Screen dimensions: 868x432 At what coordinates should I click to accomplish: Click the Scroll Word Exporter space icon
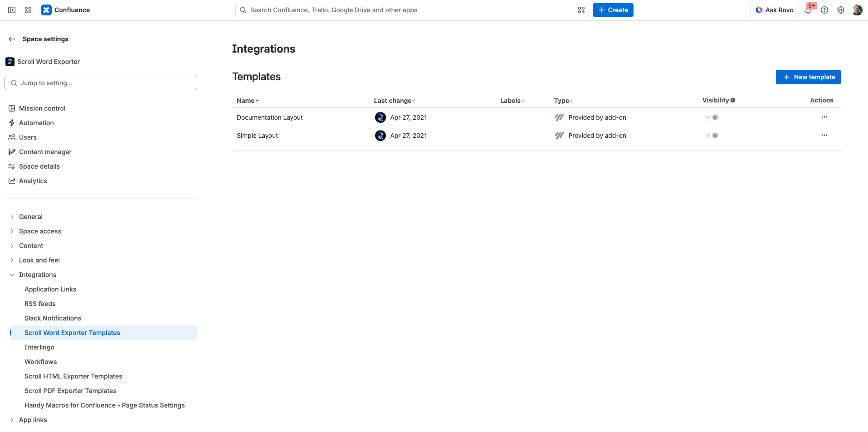click(x=10, y=62)
